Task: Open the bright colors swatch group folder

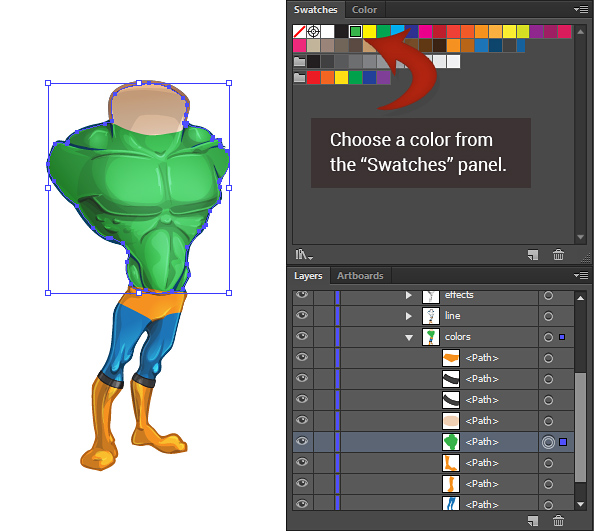Action: coord(299,78)
